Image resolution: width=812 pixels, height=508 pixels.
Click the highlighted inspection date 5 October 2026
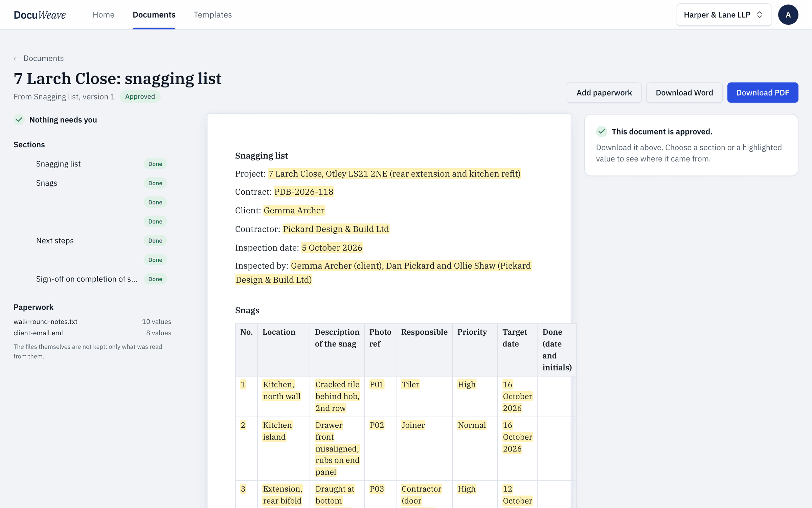click(x=332, y=248)
